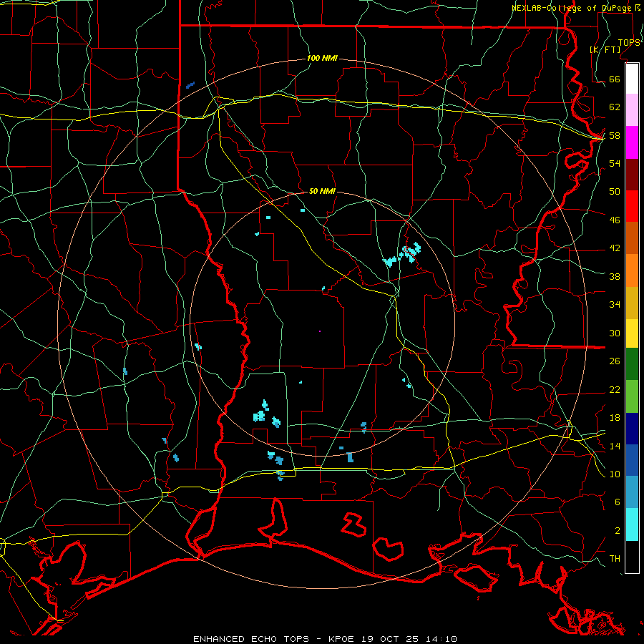Click the legend value "42"
This screenshot has width=644, height=644.
(615, 248)
